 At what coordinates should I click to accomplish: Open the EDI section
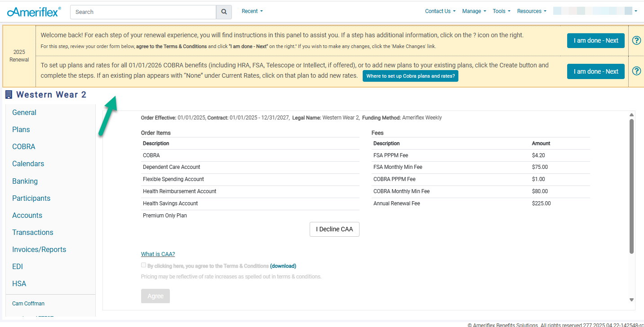[x=18, y=267]
